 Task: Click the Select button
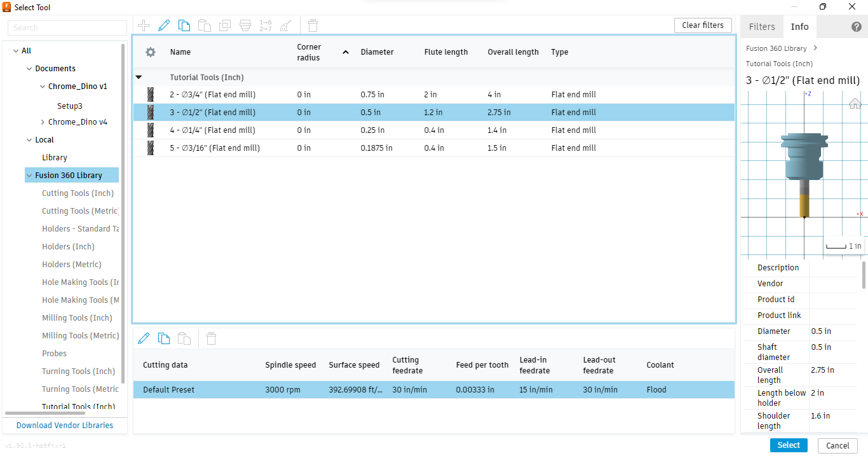point(789,445)
